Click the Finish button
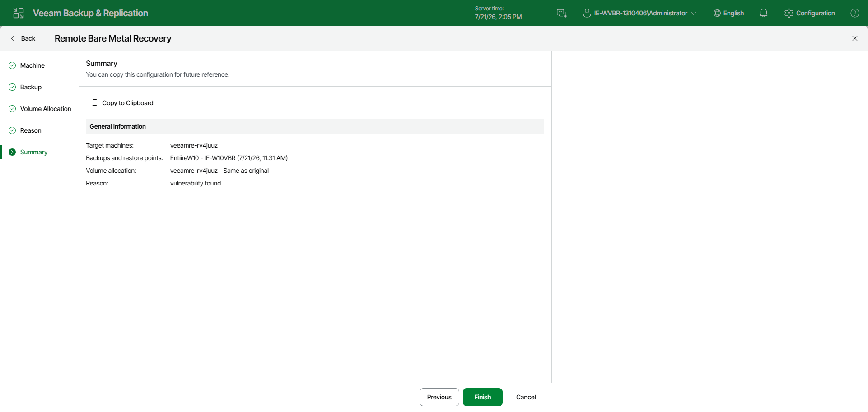 (x=483, y=397)
